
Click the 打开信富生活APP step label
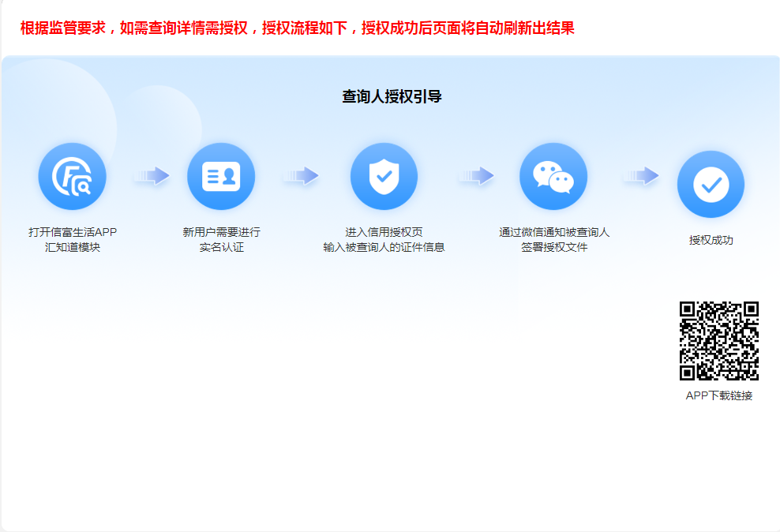(x=73, y=232)
